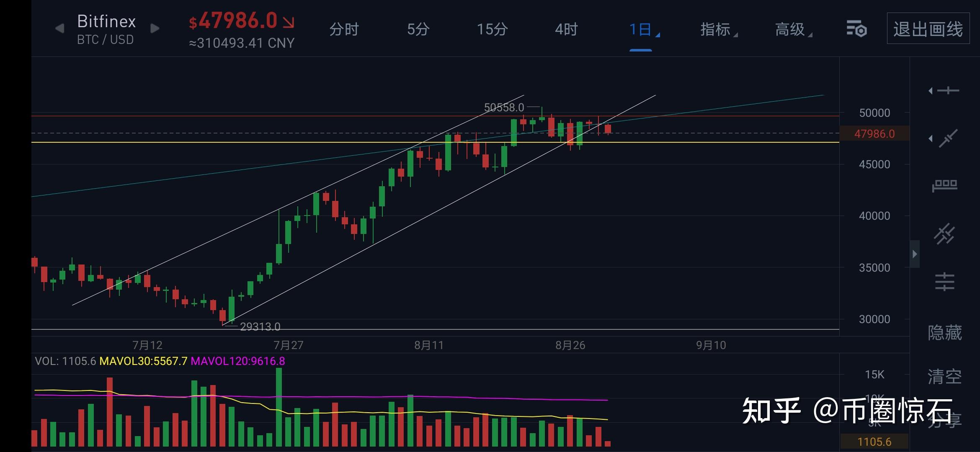Switch to next exchange with right arrow
980x452 pixels.
(155, 28)
